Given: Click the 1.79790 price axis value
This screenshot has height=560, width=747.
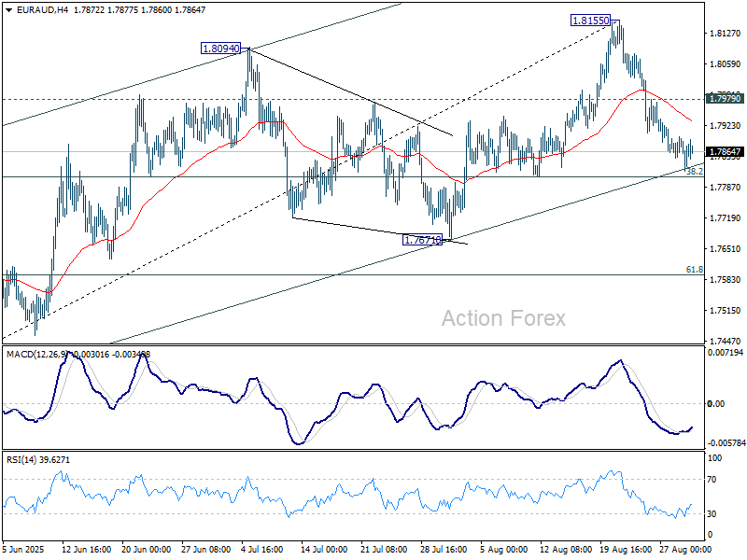Looking at the screenshot, I should point(726,98).
